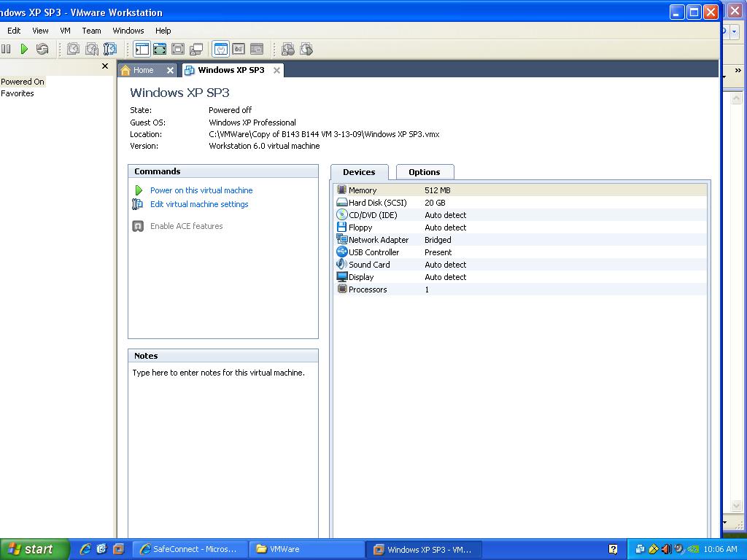Select Favorites in the sidebar
This screenshot has height=560, width=747.
tap(18, 93)
